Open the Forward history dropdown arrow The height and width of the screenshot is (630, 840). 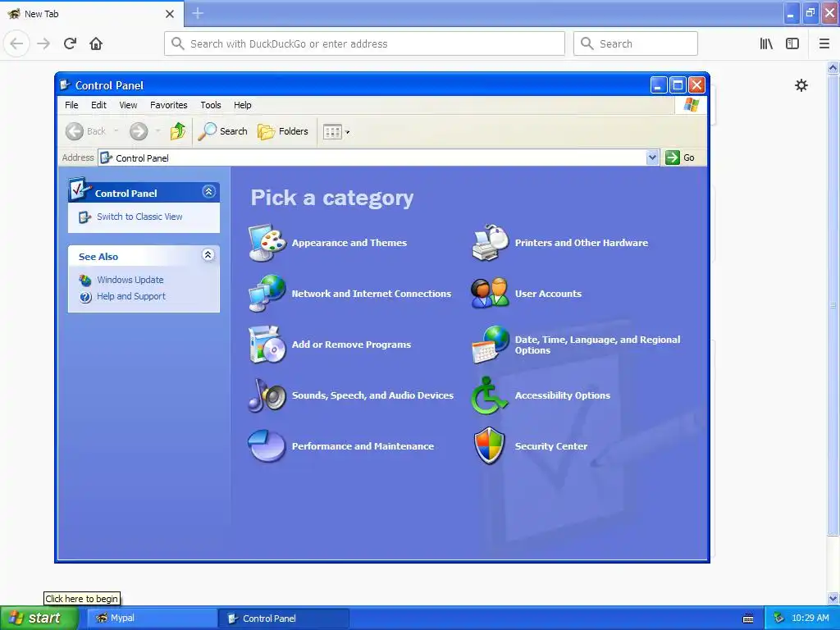click(x=157, y=131)
